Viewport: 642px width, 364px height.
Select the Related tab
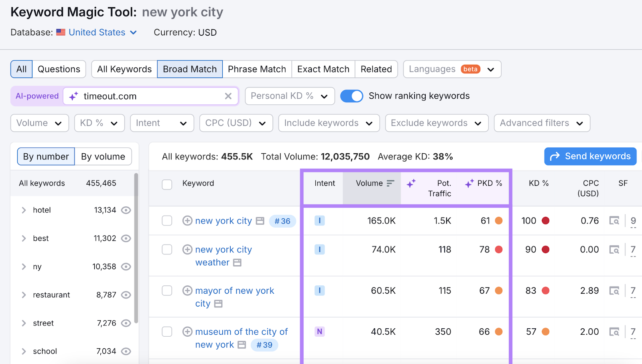click(x=376, y=69)
